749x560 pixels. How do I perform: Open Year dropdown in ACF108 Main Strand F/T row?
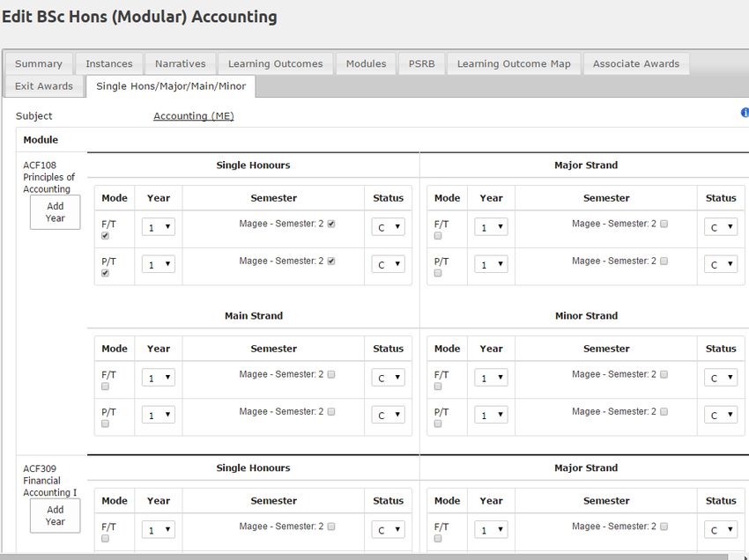[159, 378]
